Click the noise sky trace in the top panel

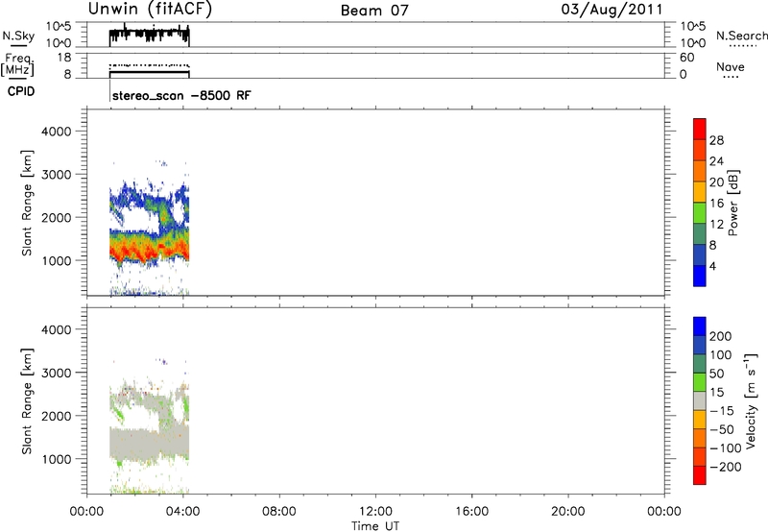pos(149,35)
